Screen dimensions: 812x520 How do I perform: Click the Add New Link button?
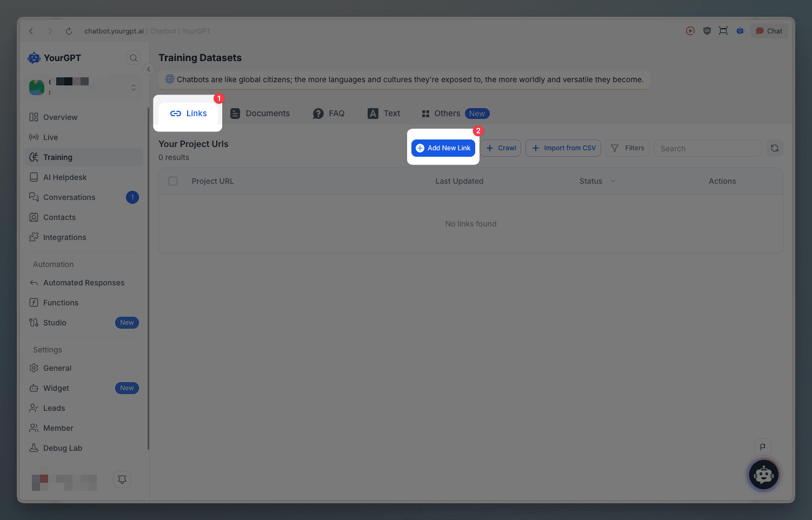click(443, 148)
